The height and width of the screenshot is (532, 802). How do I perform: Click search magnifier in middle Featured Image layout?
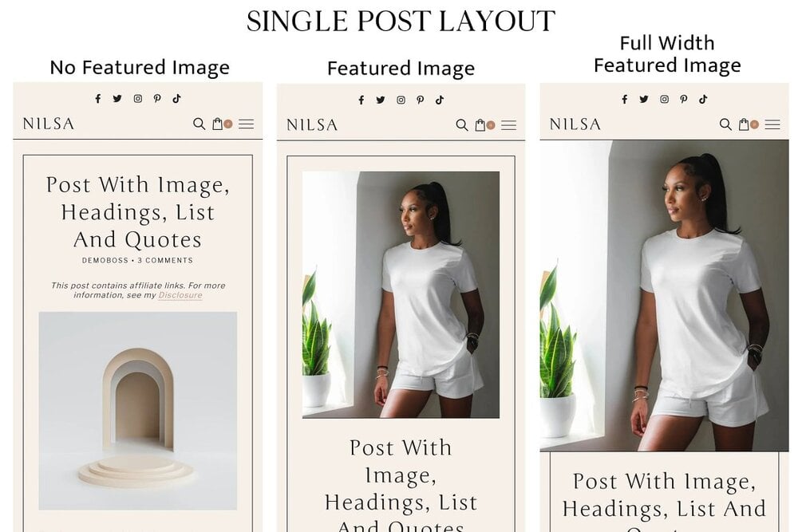pyautogui.click(x=462, y=125)
